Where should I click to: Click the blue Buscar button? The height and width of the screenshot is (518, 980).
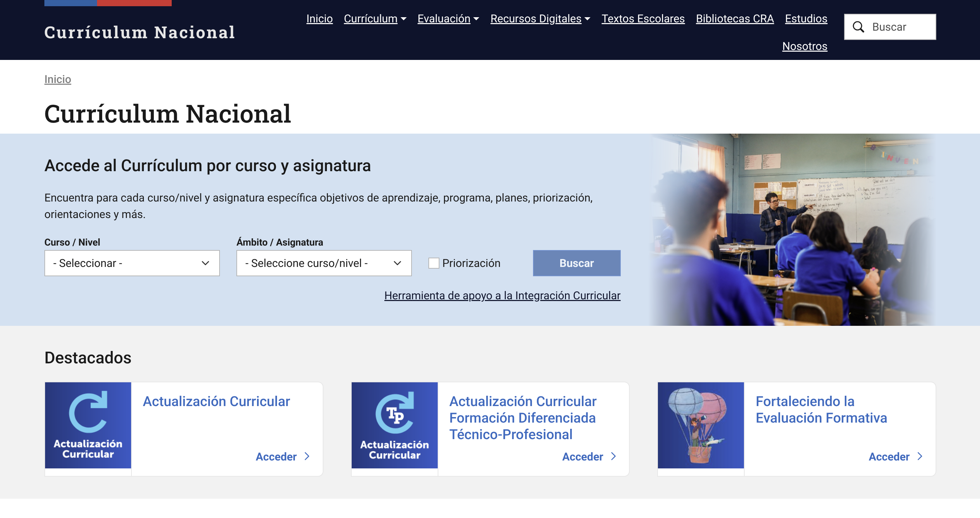click(x=577, y=263)
